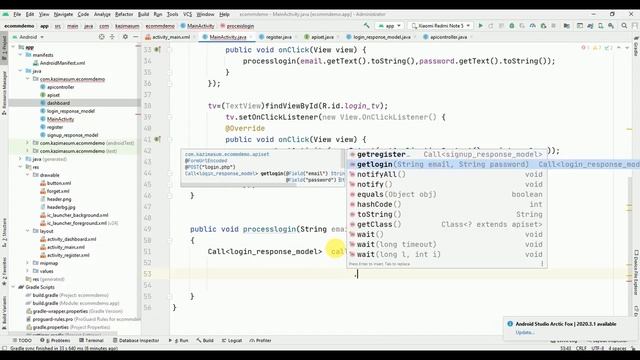Click Apply Changes icon next to run
This screenshot has width=640, height=360.
point(491,26)
